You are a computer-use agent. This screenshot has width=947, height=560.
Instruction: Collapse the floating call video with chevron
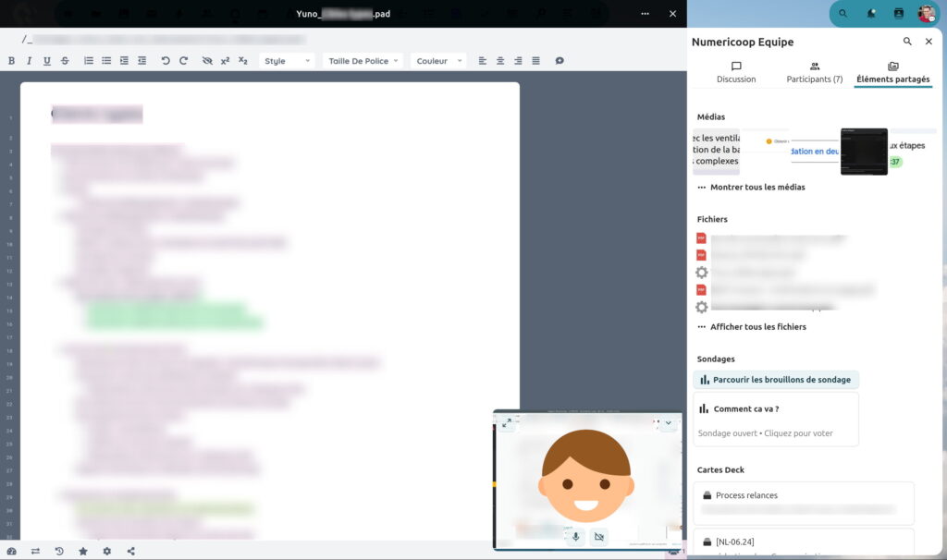669,423
